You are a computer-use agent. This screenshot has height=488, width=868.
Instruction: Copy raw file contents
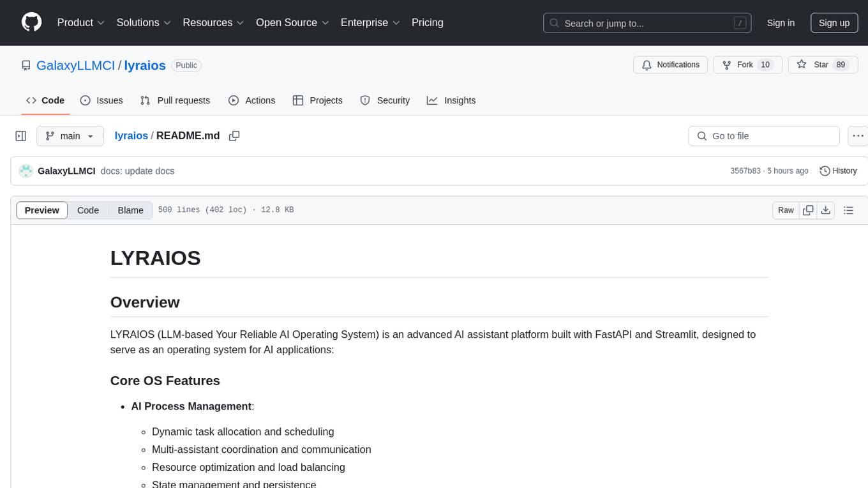click(x=808, y=210)
